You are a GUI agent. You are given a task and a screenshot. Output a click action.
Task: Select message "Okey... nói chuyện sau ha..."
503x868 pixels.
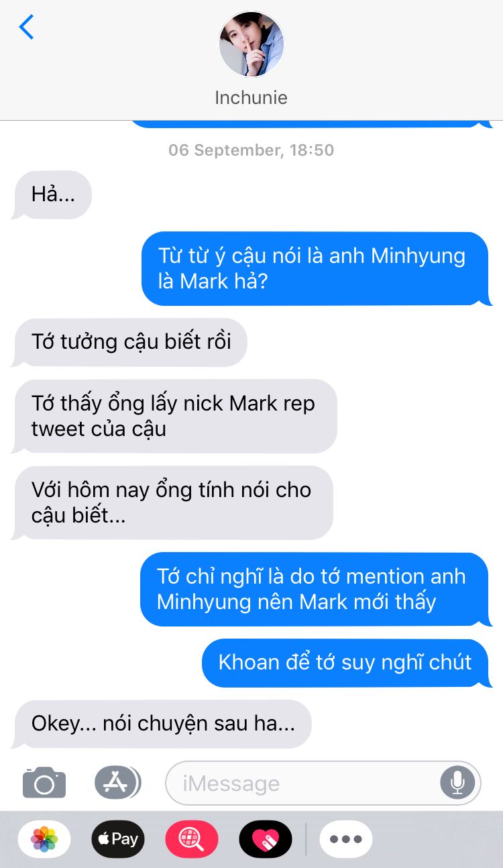[161, 724]
